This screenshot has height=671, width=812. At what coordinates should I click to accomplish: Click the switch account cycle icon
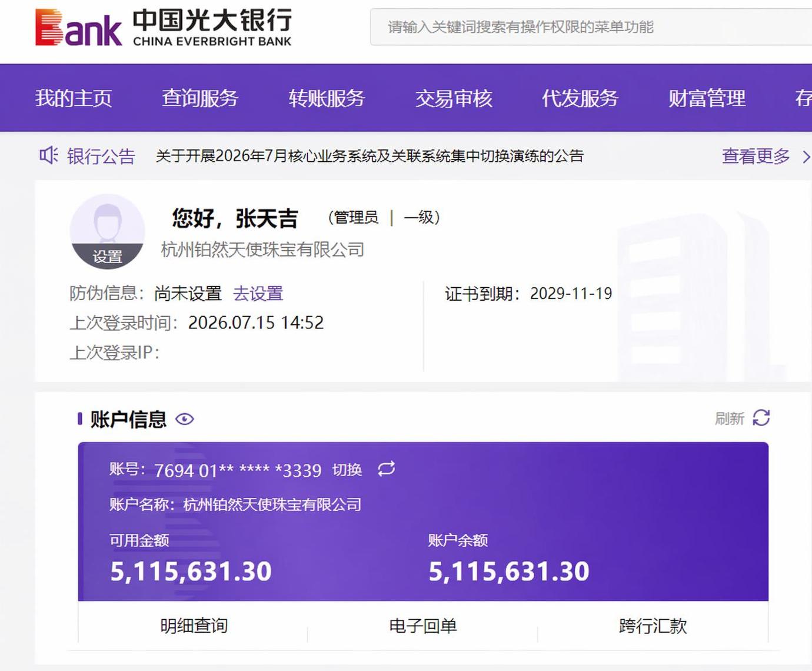(386, 469)
